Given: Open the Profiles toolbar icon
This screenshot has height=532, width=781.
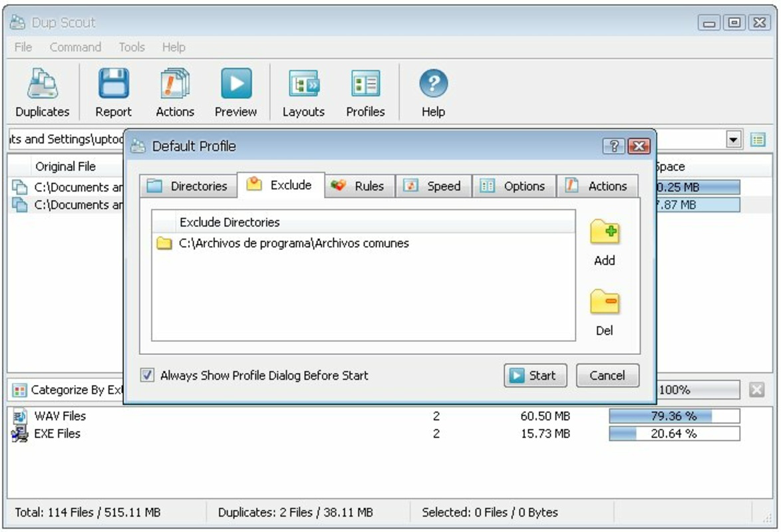Looking at the screenshot, I should click(366, 83).
